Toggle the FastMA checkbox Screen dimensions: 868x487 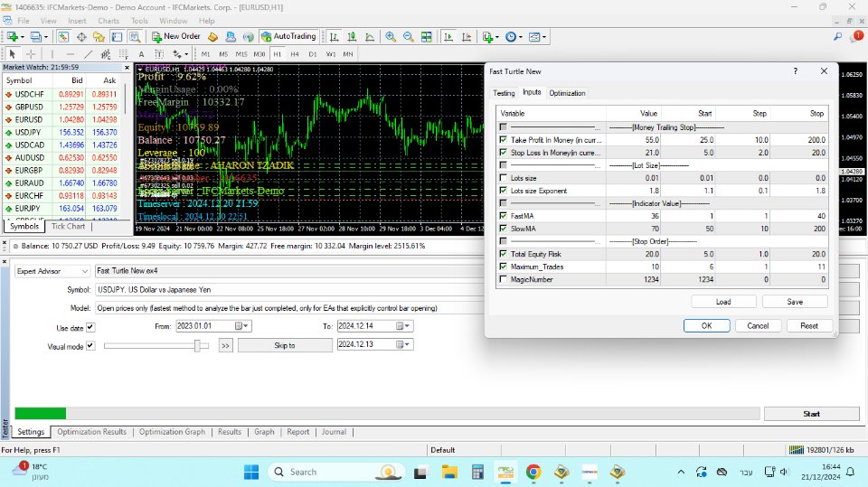click(504, 216)
